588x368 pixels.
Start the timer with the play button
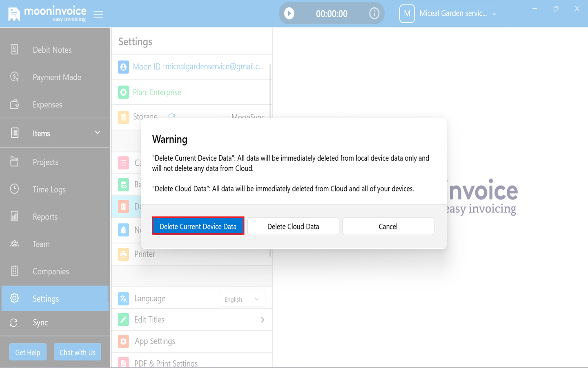pyautogui.click(x=290, y=13)
